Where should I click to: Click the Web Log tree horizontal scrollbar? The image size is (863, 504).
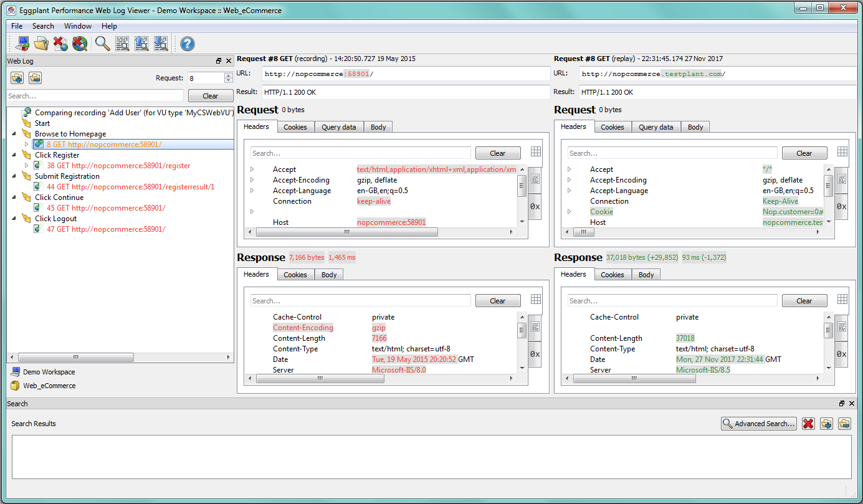coord(76,358)
